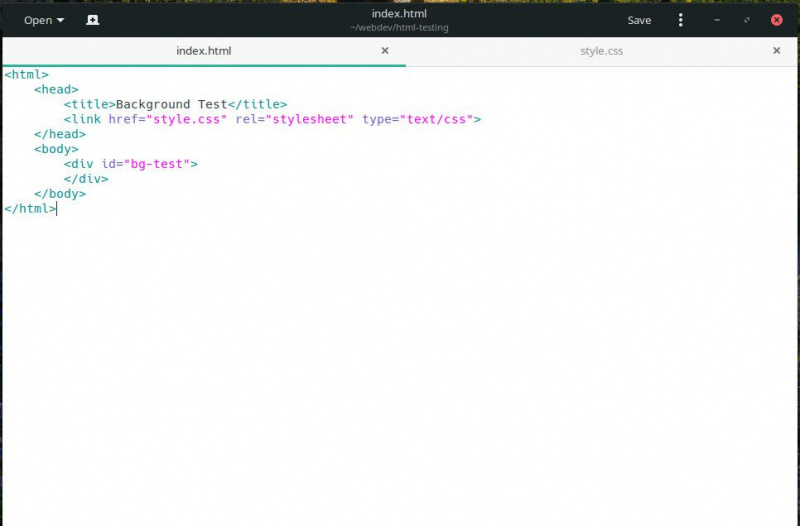Viewport: 800px width, 526px height.
Task: Click the "stylesheet" rel value
Action: pos(309,119)
